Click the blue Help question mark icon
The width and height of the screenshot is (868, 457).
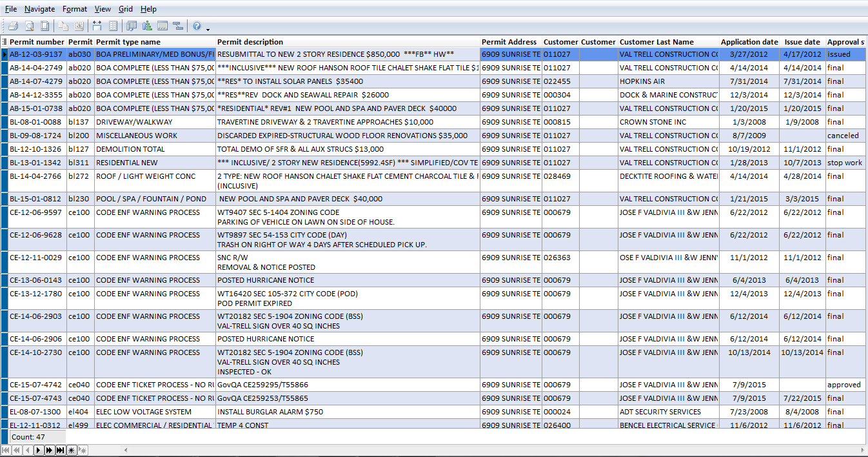197,26
